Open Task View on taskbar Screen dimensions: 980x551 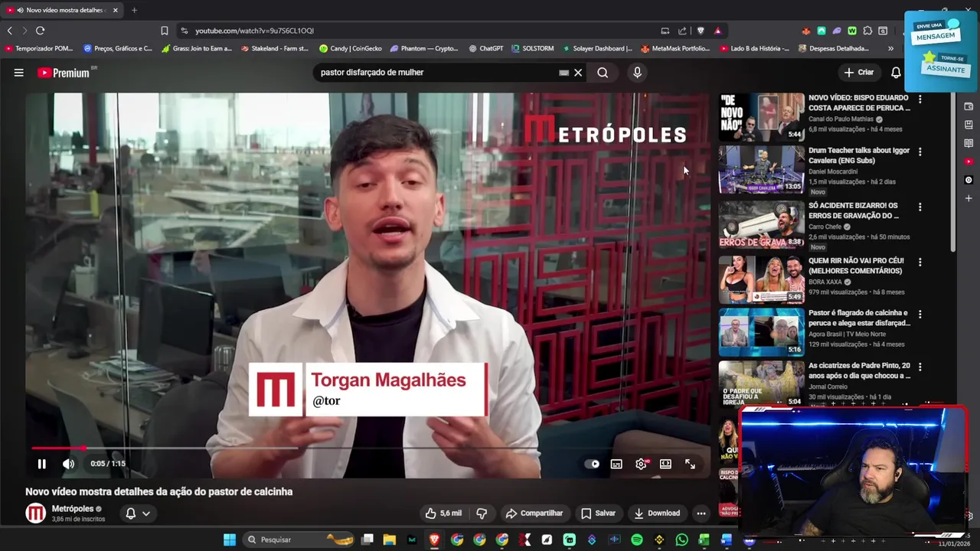click(x=367, y=540)
